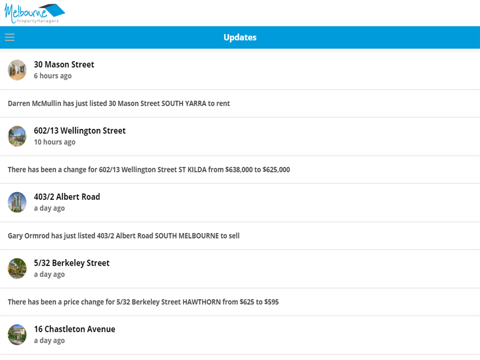View Wellington Street ST KILDA price change message
The image size is (480, 360).
point(149,170)
